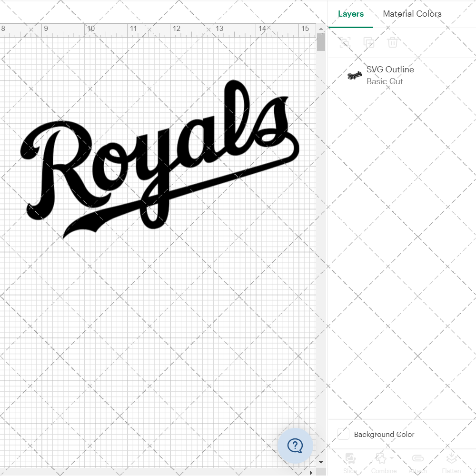
Task: Switch to the Material Colors tab
Action: tap(412, 14)
